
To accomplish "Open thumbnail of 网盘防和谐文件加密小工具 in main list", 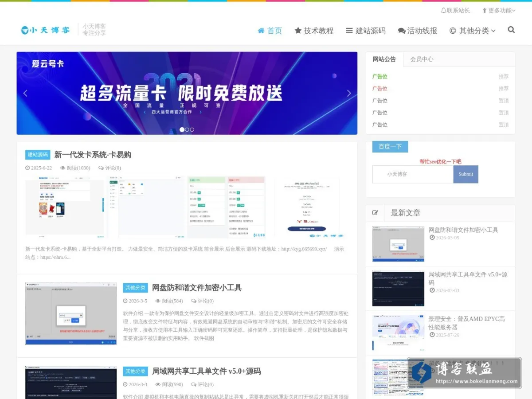I will coord(71,314).
